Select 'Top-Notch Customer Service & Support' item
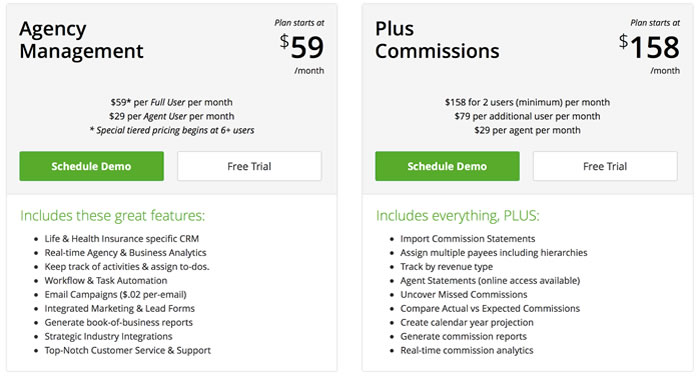This screenshot has width=700, height=376. pyautogui.click(x=127, y=351)
